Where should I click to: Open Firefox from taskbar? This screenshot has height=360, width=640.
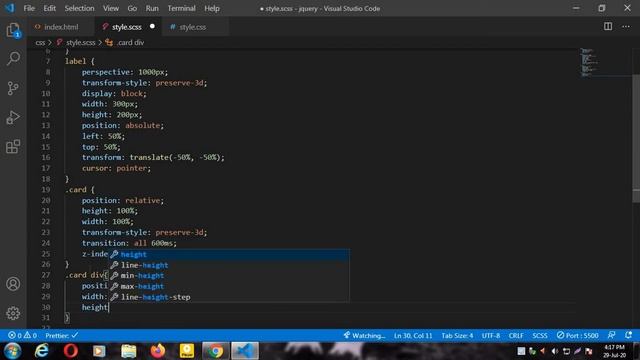[x=158, y=351]
